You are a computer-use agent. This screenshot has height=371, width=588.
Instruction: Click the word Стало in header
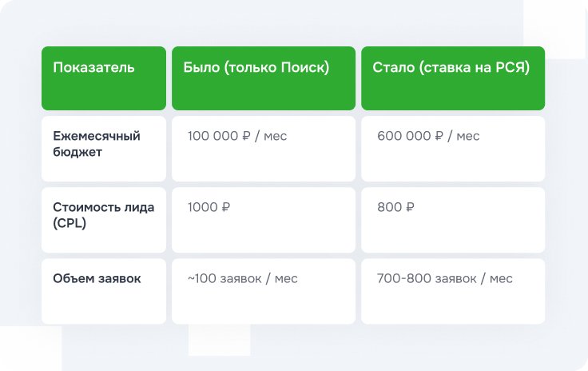coord(393,67)
